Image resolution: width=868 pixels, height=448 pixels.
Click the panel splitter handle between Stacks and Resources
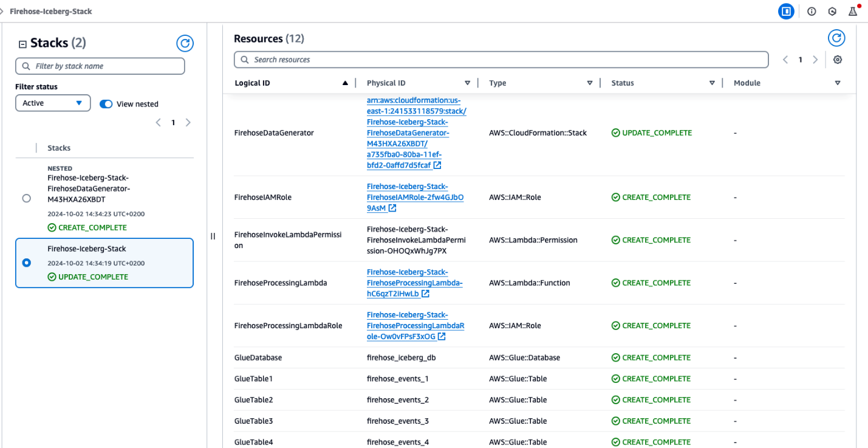(x=213, y=236)
